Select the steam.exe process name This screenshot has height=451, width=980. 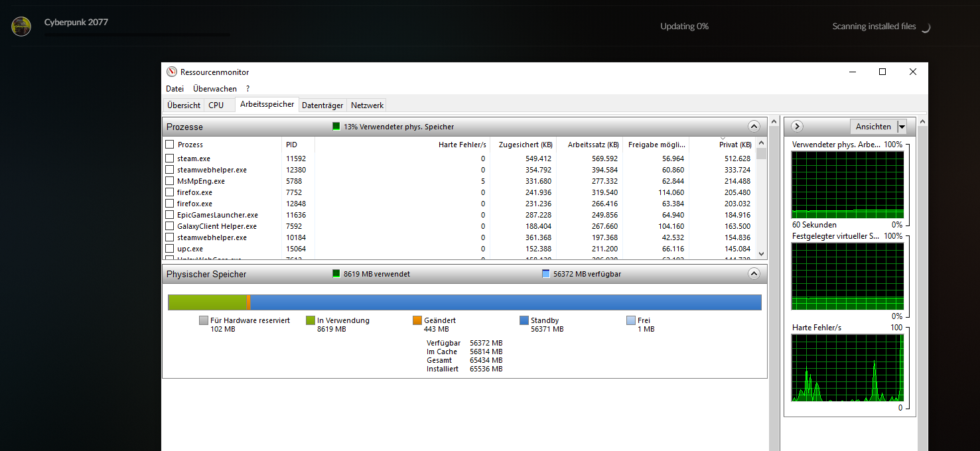click(x=194, y=159)
